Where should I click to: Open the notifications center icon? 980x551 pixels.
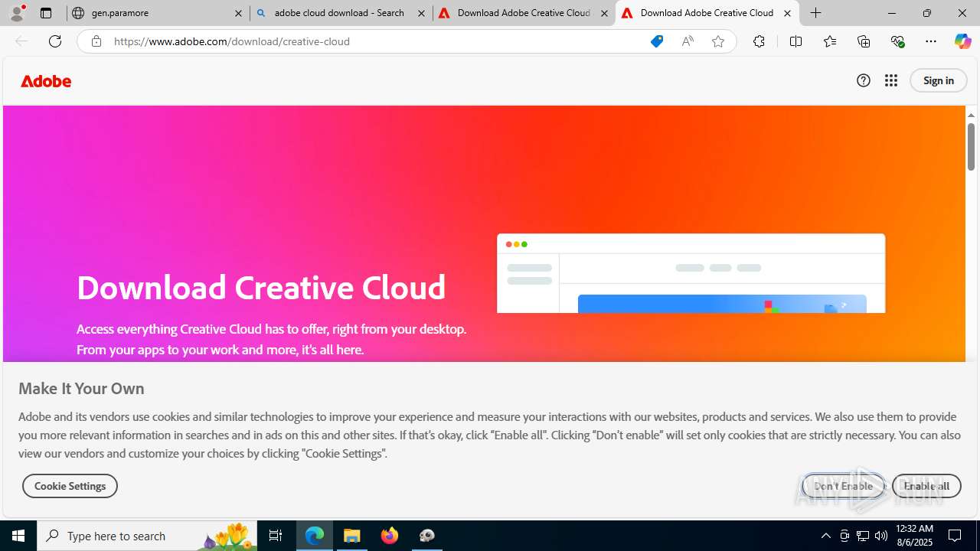(x=955, y=536)
